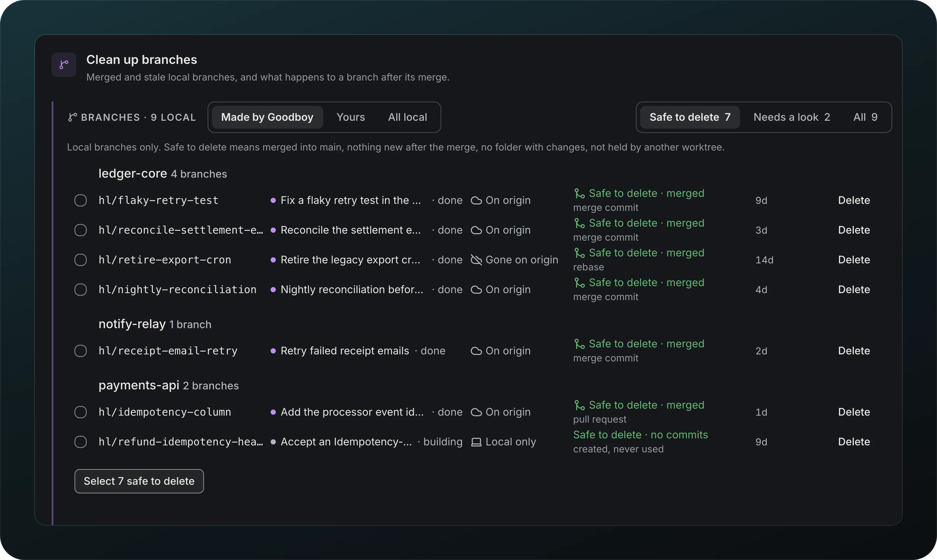The height and width of the screenshot is (560, 937).
Task: Click the payments-api group heading
Action: [139, 385]
